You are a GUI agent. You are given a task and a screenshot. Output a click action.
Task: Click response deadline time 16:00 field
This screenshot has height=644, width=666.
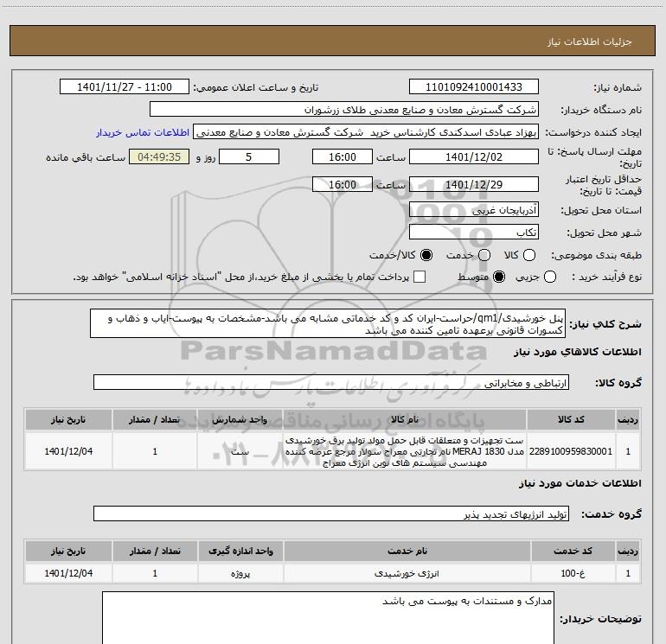(x=343, y=156)
